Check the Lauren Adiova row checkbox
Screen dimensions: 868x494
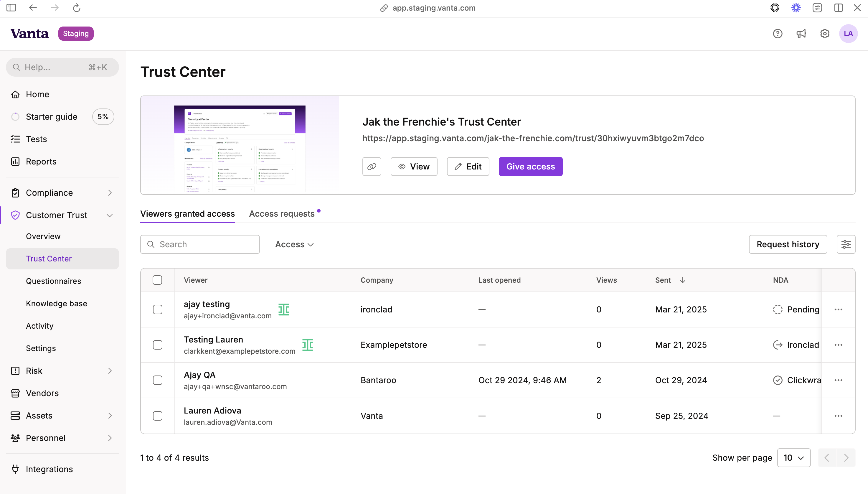157,416
